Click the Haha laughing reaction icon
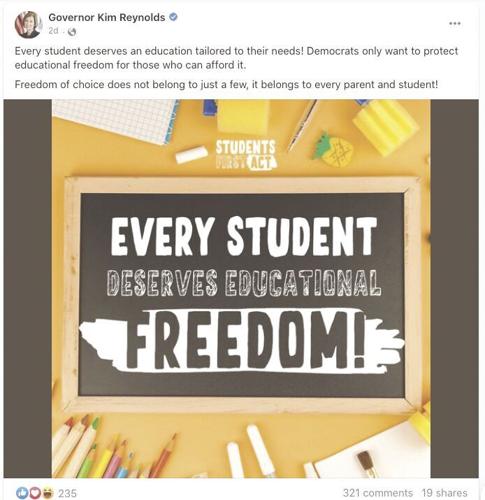Viewport: 485px width, 500px height. point(47,493)
